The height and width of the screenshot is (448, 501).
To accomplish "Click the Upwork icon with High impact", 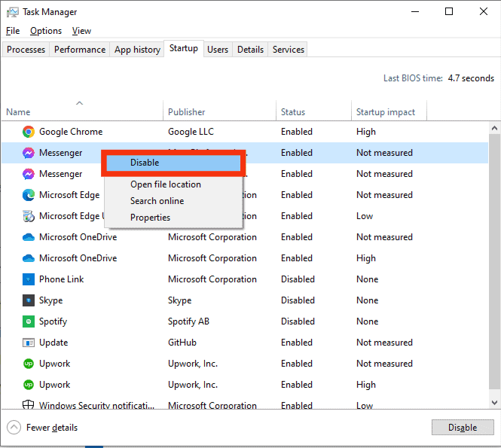I will 29,385.
